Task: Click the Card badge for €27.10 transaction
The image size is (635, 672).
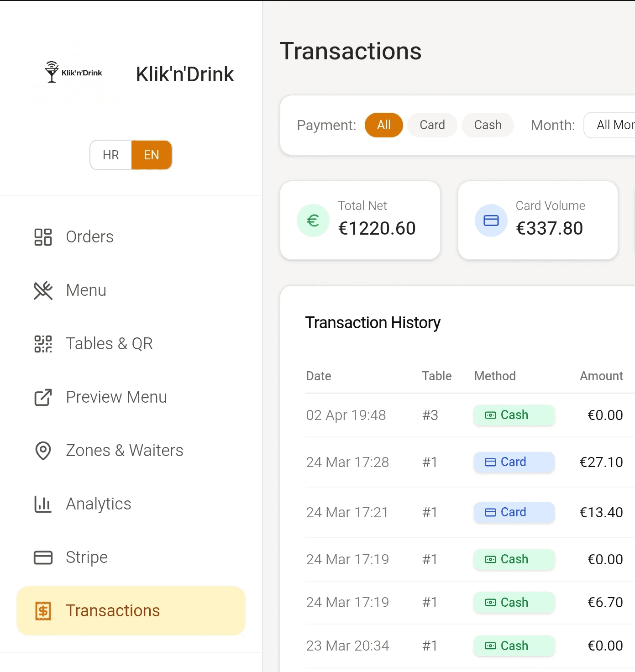Action: point(514,462)
